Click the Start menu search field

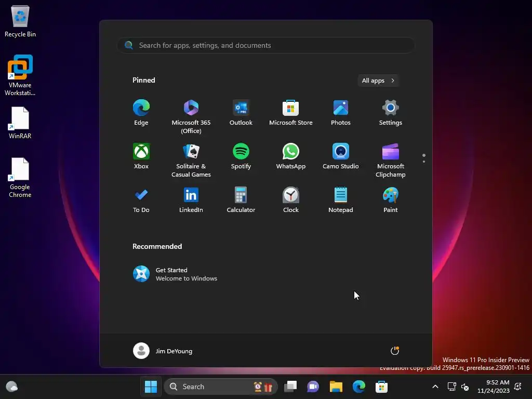266,45
